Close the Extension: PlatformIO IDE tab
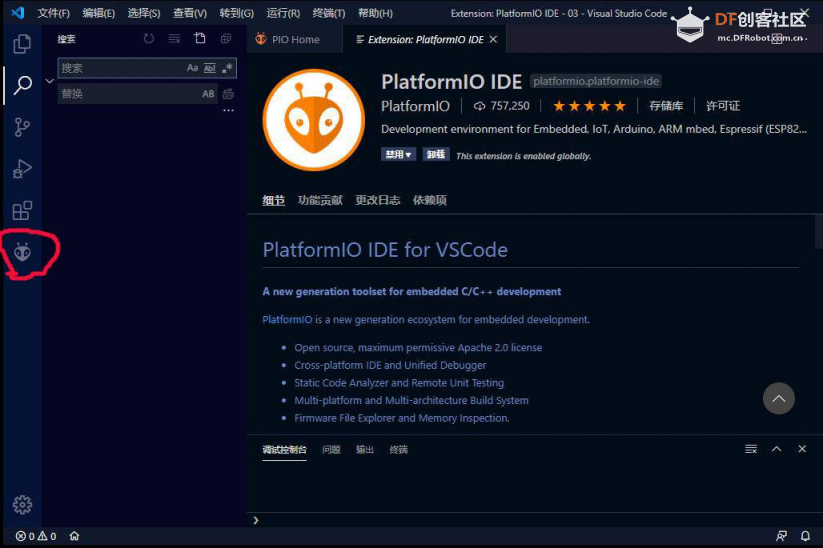 click(493, 39)
